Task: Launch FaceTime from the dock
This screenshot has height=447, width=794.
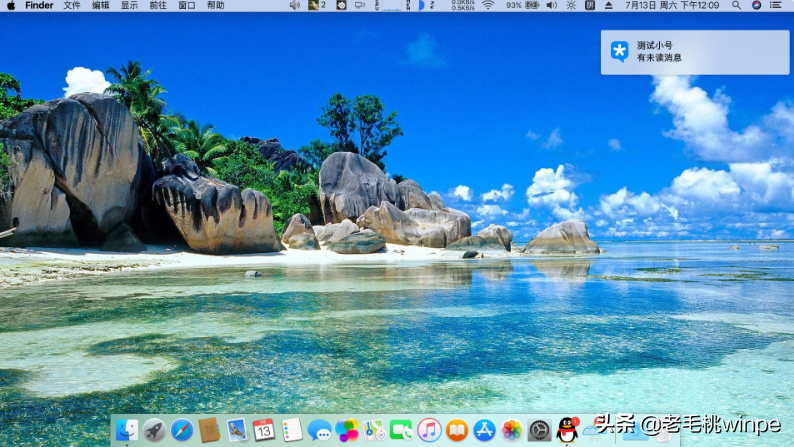Action: 401,430
